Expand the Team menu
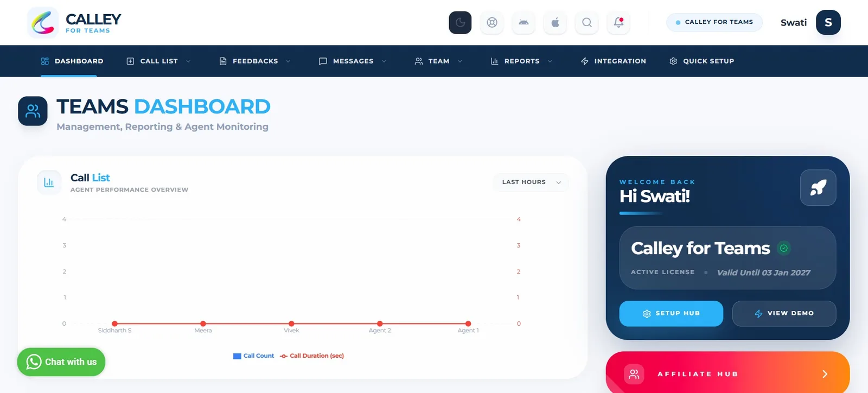 438,61
